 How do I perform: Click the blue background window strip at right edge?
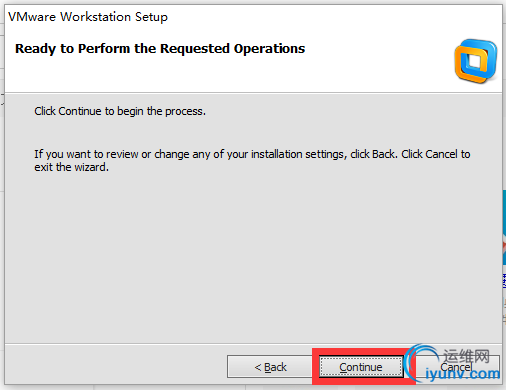[504, 227]
